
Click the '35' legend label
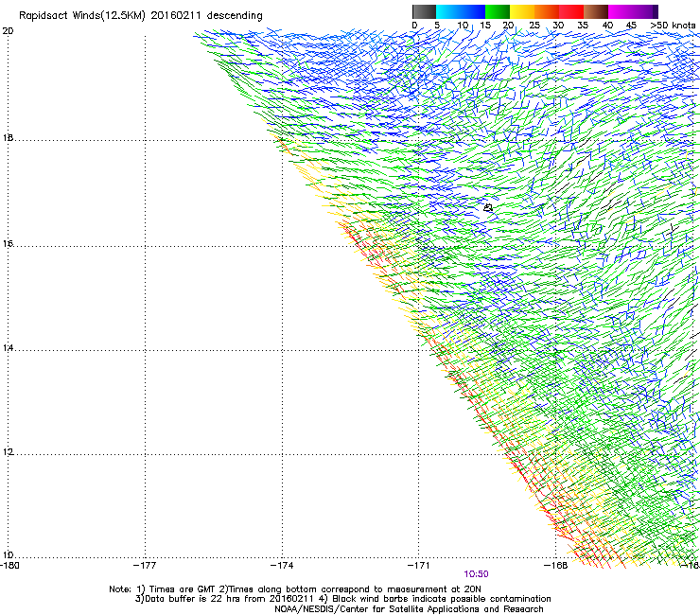point(583,26)
